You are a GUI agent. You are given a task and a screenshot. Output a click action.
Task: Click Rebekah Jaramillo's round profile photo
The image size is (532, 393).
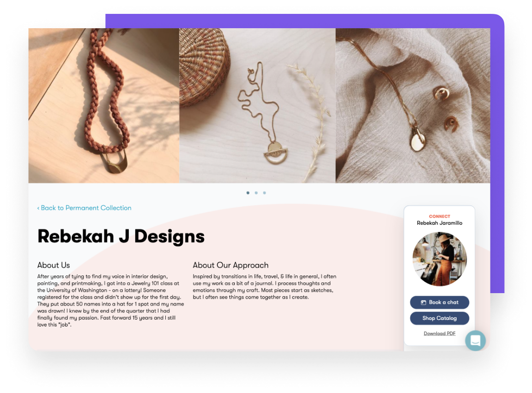[x=439, y=259]
